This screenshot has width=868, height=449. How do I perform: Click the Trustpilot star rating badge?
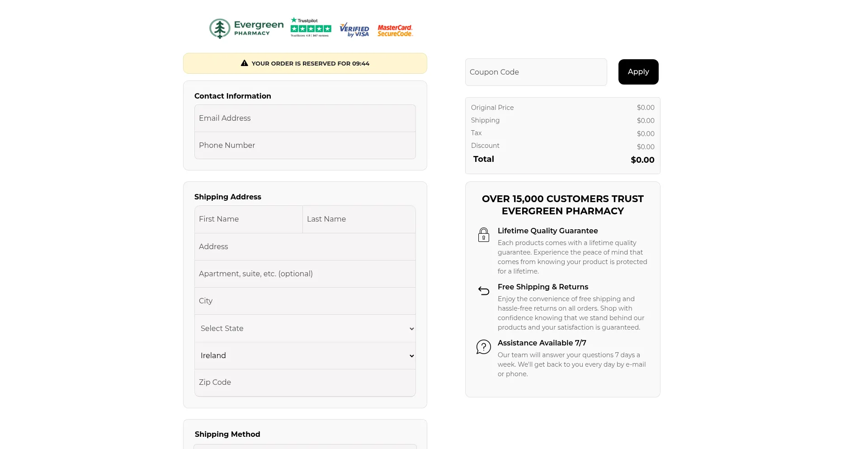(x=311, y=28)
